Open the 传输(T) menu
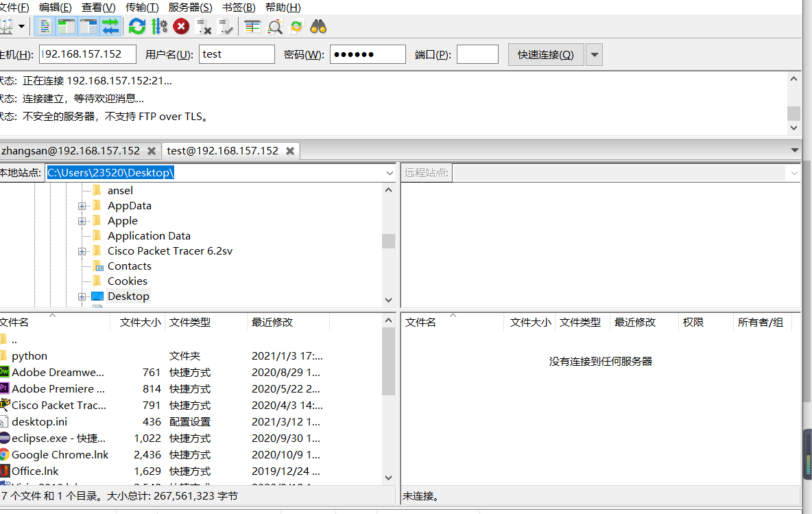Image resolution: width=812 pixels, height=514 pixels. tap(142, 8)
